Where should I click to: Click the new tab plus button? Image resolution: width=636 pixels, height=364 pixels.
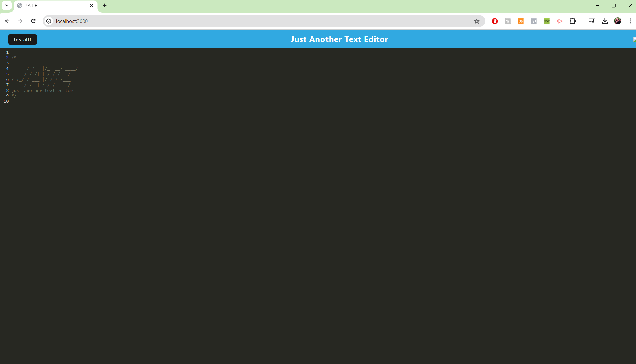[x=105, y=5]
